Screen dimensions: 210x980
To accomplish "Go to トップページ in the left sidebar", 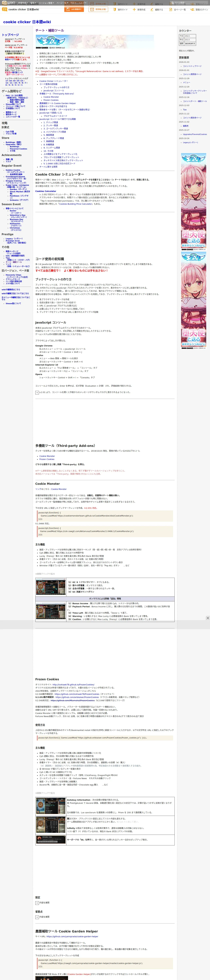I will pos(10,35).
